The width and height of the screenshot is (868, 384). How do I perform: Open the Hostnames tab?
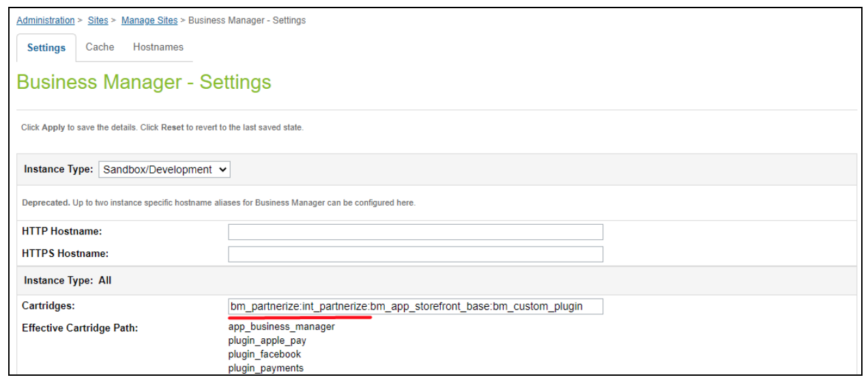pyautogui.click(x=158, y=47)
